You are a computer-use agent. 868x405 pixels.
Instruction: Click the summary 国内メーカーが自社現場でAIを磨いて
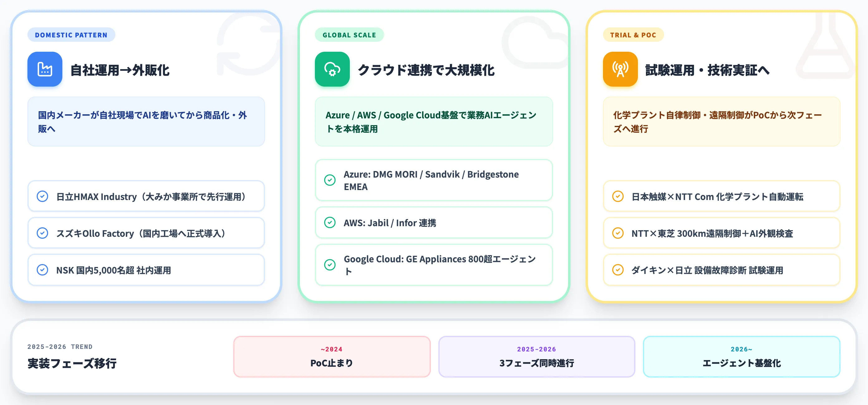[x=146, y=121]
